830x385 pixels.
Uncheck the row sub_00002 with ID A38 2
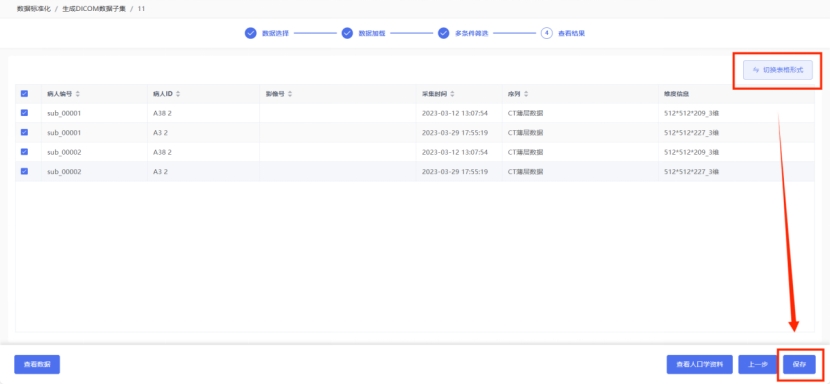pyautogui.click(x=24, y=152)
